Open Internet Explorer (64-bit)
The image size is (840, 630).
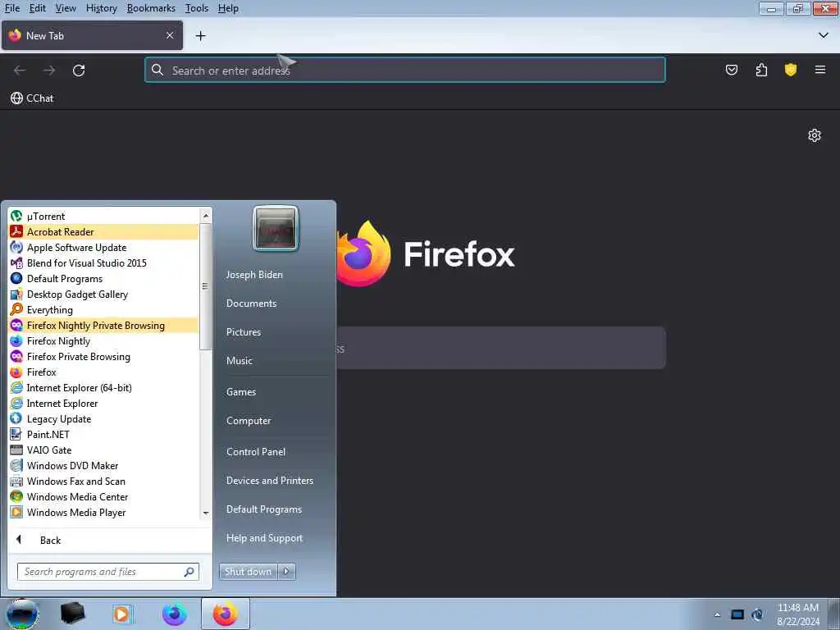103,387
